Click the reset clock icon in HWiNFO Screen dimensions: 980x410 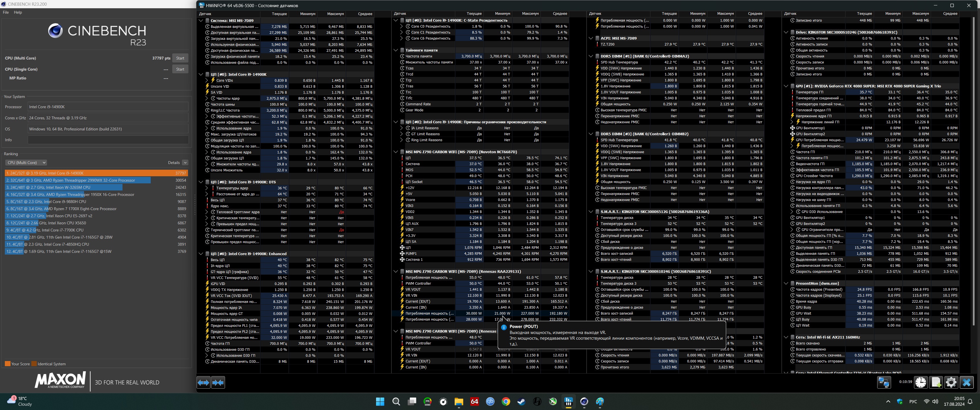(921, 382)
